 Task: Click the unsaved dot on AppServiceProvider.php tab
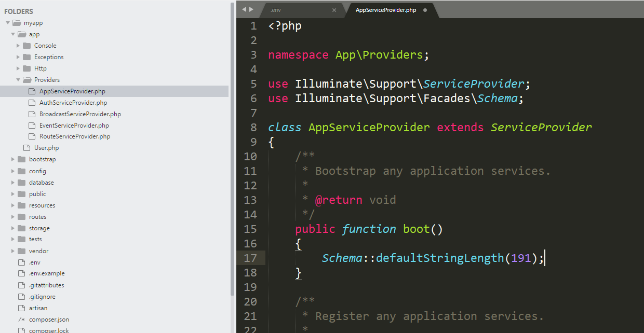point(425,10)
